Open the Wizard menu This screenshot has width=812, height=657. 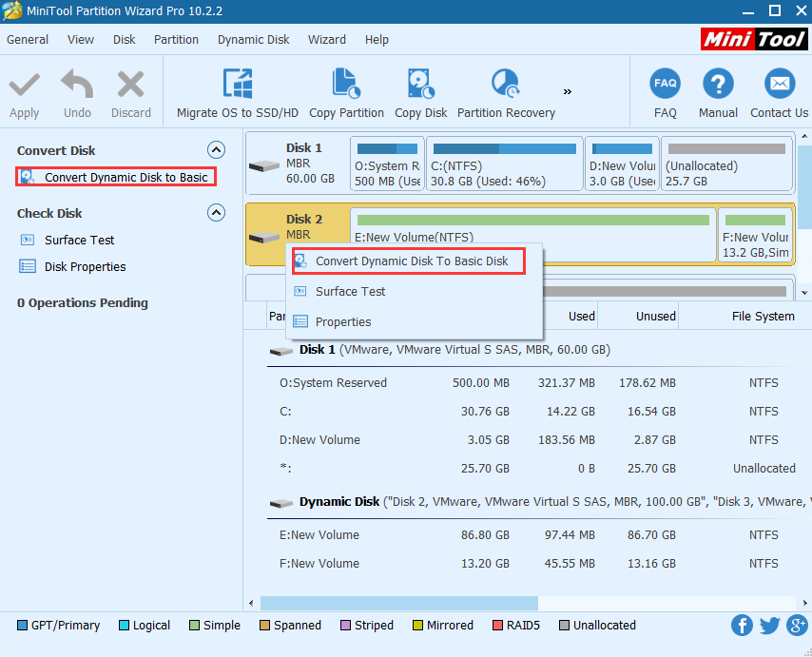click(x=327, y=40)
